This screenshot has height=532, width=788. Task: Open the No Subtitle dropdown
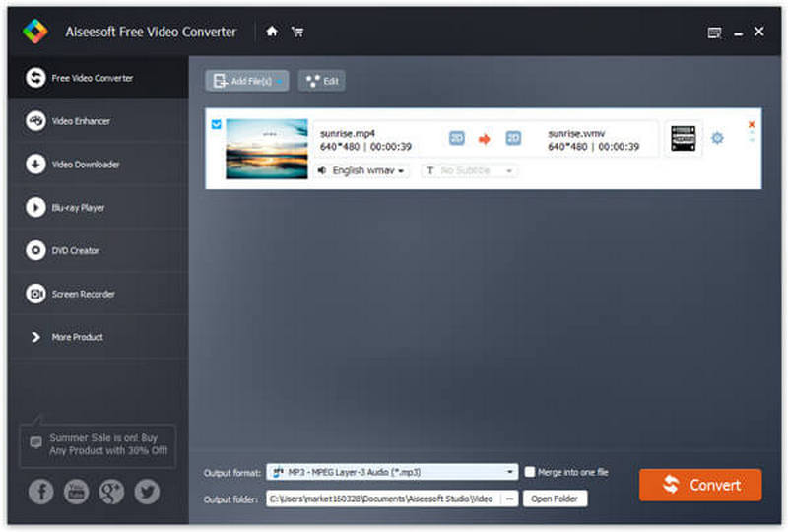(470, 171)
